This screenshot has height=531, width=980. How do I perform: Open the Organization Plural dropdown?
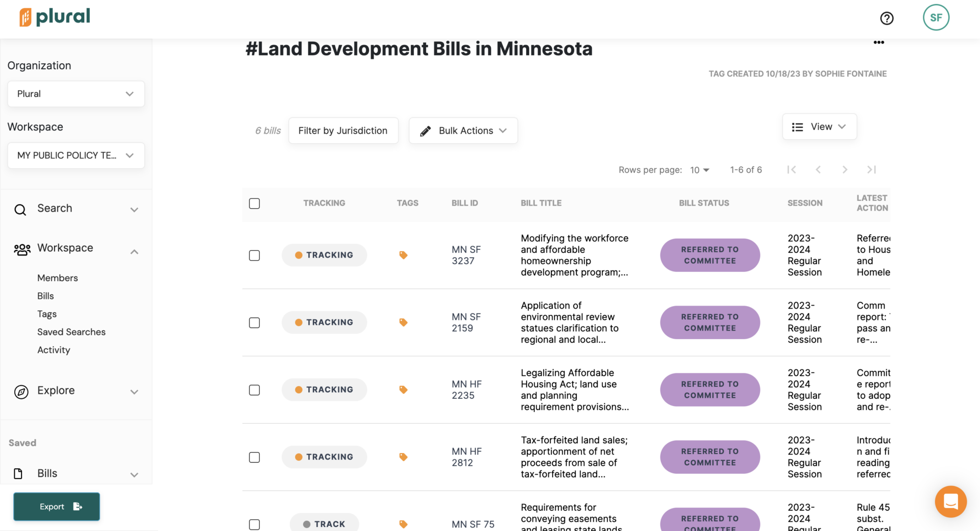tap(76, 94)
